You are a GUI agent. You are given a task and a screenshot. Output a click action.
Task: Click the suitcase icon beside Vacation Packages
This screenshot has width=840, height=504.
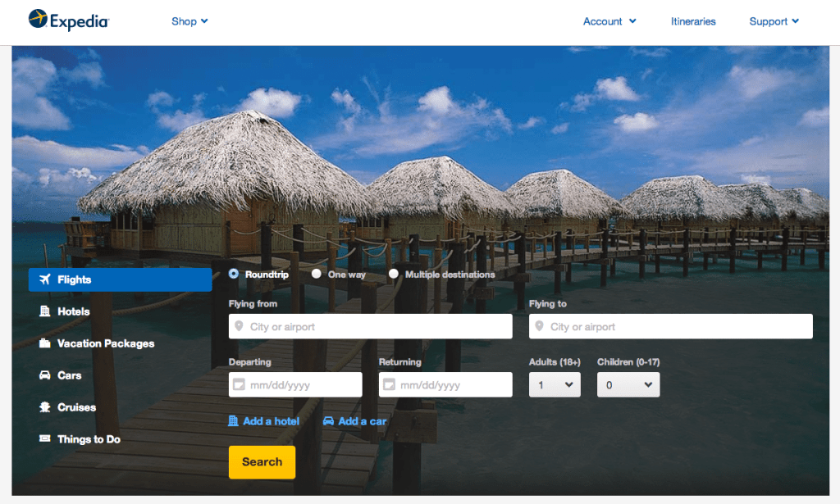click(x=45, y=343)
